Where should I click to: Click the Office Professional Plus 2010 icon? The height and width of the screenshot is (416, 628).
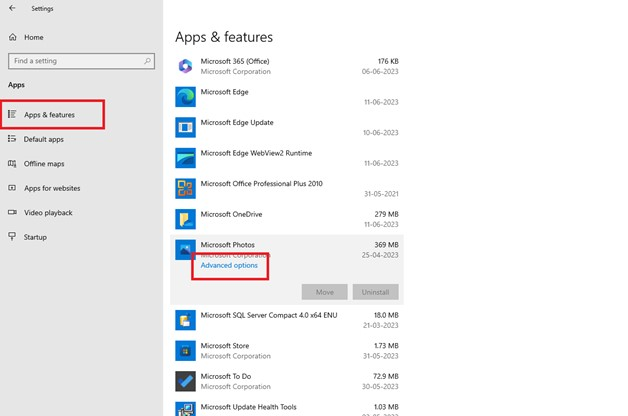click(185, 188)
